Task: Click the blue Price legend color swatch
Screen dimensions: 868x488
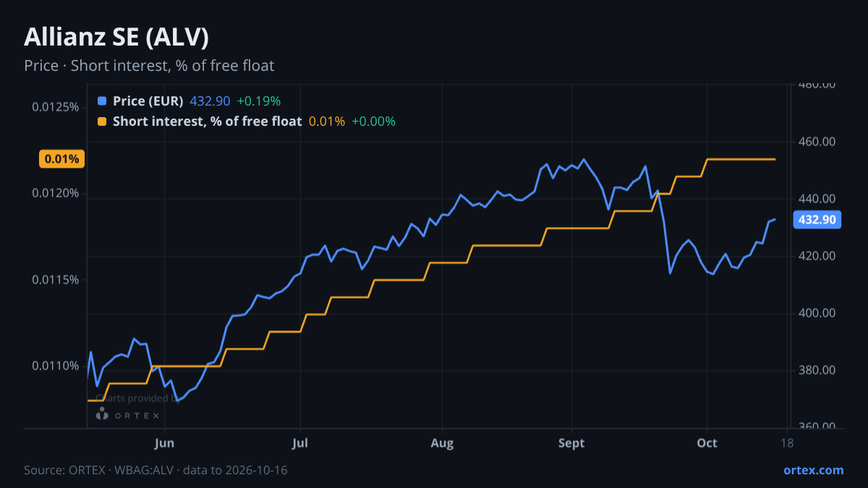Action: pyautogui.click(x=101, y=101)
